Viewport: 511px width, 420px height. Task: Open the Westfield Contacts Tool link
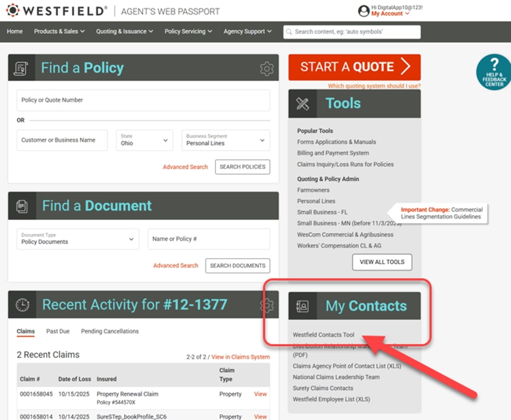click(x=323, y=335)
